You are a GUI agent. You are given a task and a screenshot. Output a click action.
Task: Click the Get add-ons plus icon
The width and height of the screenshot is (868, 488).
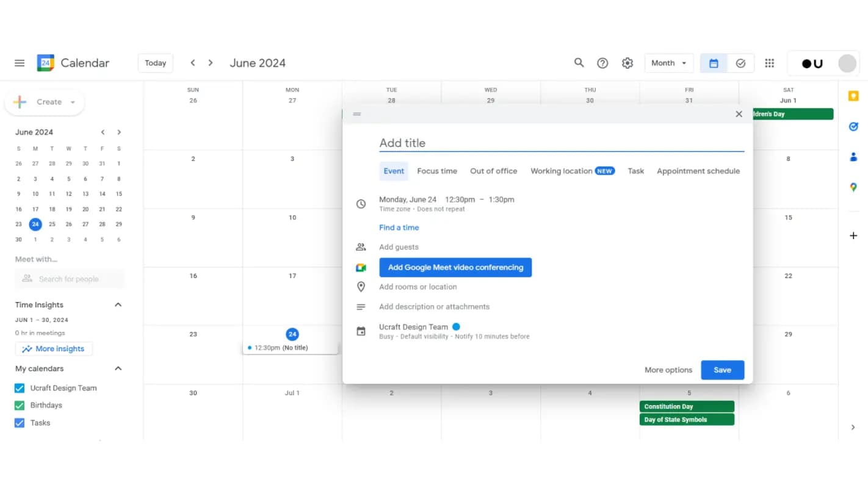pos(853,235)
